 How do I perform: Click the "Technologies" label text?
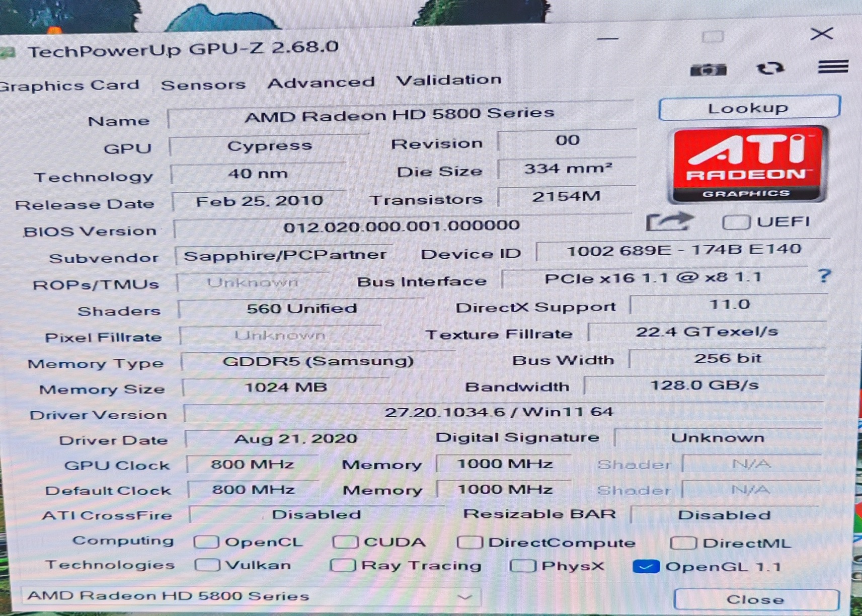pyautogui.click(x=110, y=565)
